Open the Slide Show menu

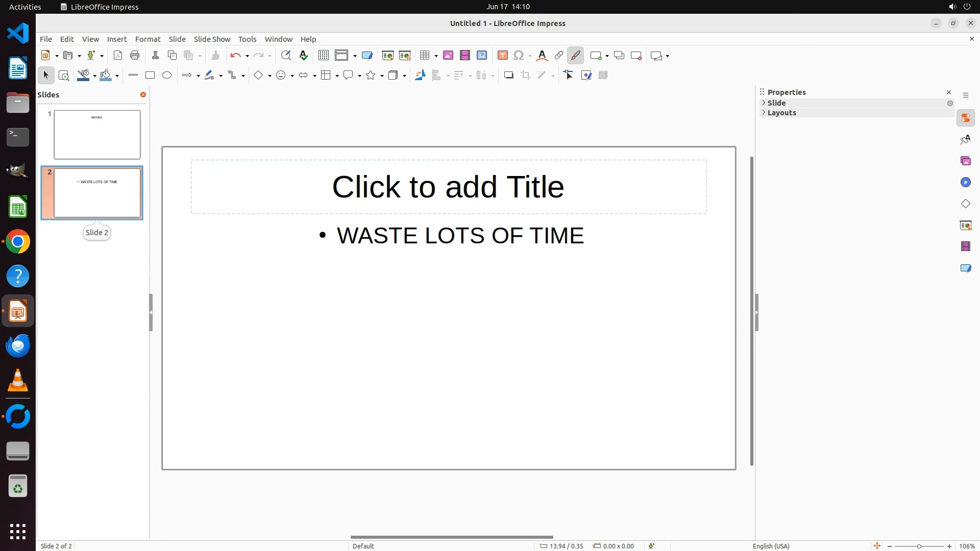coord(212,39)
